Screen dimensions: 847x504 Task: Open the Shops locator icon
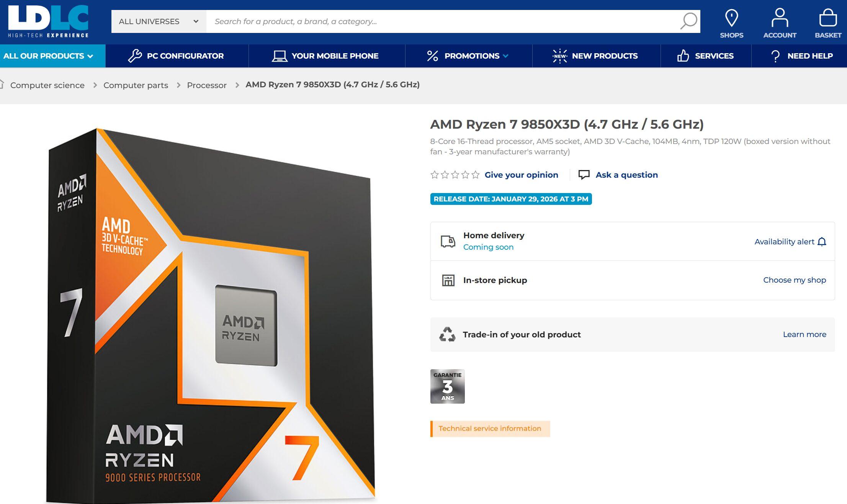tap(732, 17)
